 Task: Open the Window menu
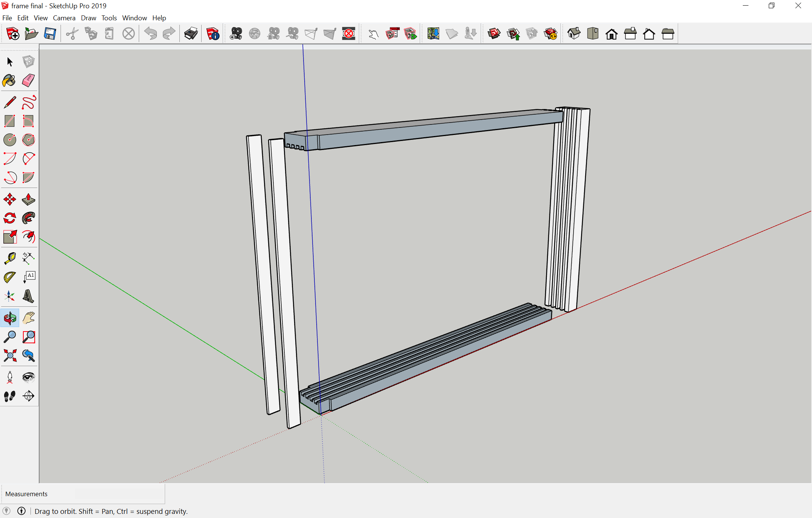tap(134, 18)
